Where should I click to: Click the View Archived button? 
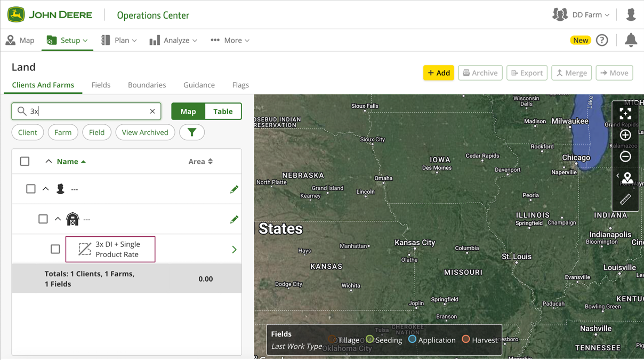145,132
